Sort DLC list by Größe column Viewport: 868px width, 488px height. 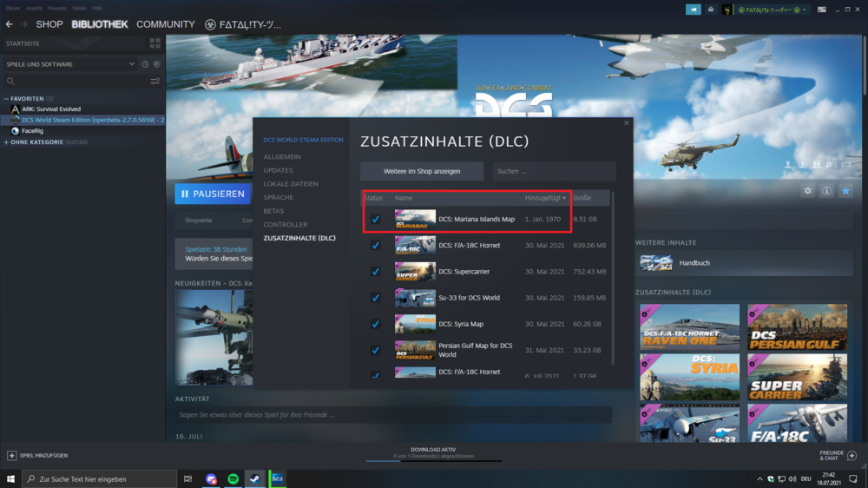coord(582,198)
